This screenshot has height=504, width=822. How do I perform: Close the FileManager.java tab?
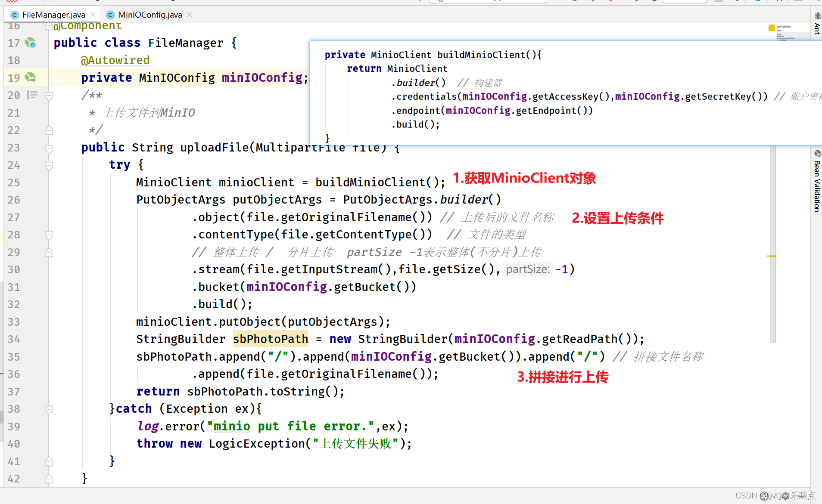click(x=93, y=15)
